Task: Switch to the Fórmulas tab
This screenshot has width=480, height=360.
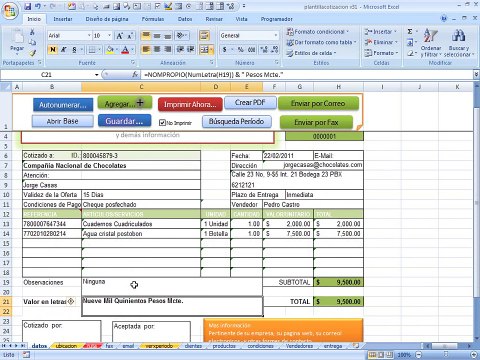Action: tap(153, 19)
